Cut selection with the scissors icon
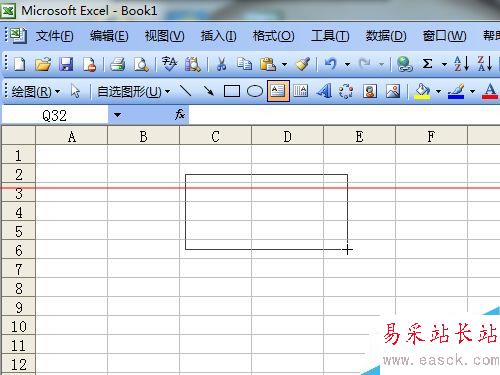Image resolution: width=500 pixels, height=375 pixels. [x=221, y=64]
